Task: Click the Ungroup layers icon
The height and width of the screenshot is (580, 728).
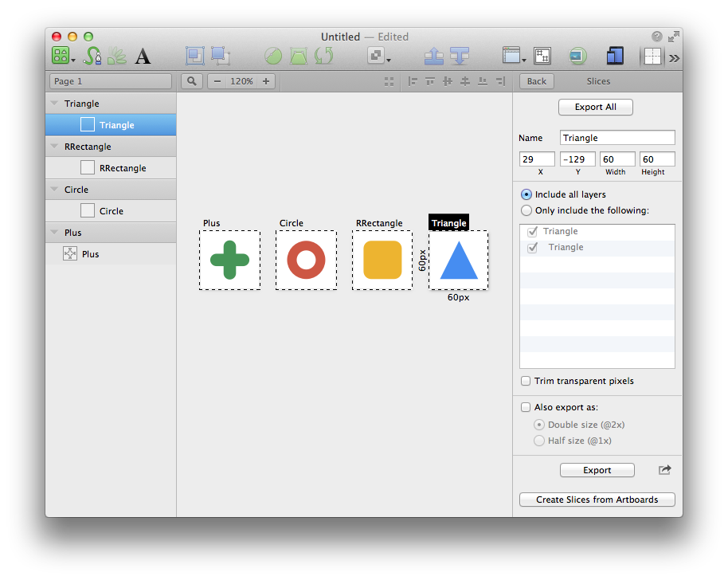Action: pos(221,56)
